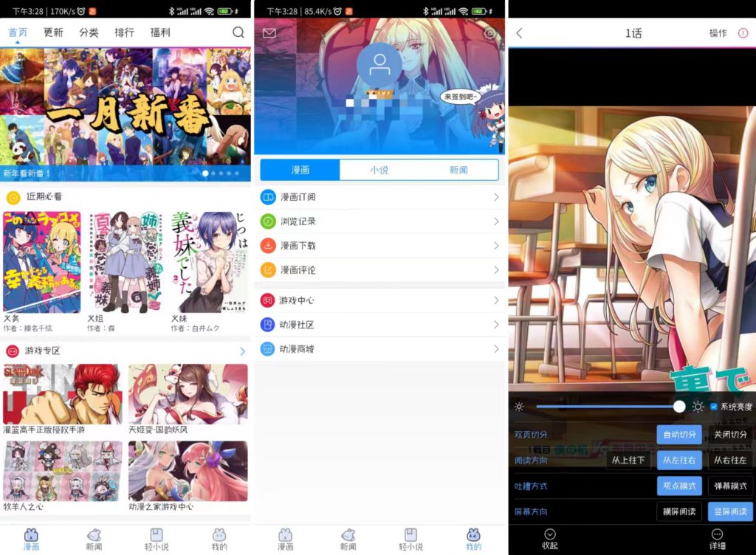Screen dimensions: 756x555
Task: Open the chevron on the 游戏中心 row
Action: (496, 300)
